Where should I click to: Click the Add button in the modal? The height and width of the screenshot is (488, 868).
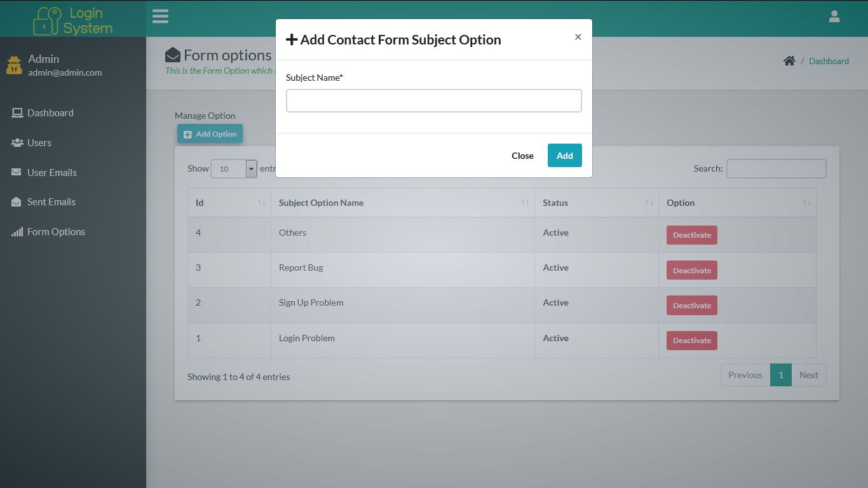[x=564, y=155]
